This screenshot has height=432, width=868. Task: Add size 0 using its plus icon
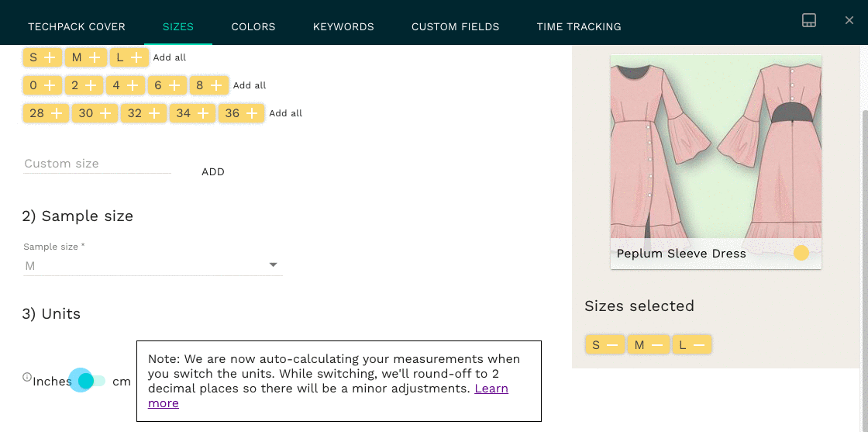click(50, 85)
